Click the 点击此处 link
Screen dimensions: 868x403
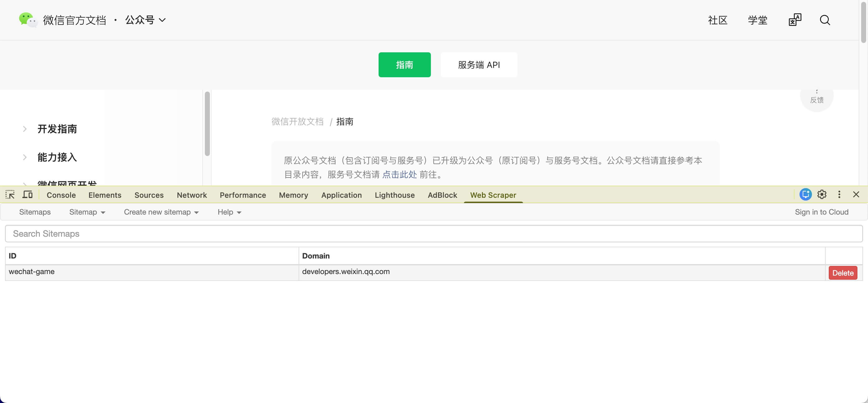(400, 174)
